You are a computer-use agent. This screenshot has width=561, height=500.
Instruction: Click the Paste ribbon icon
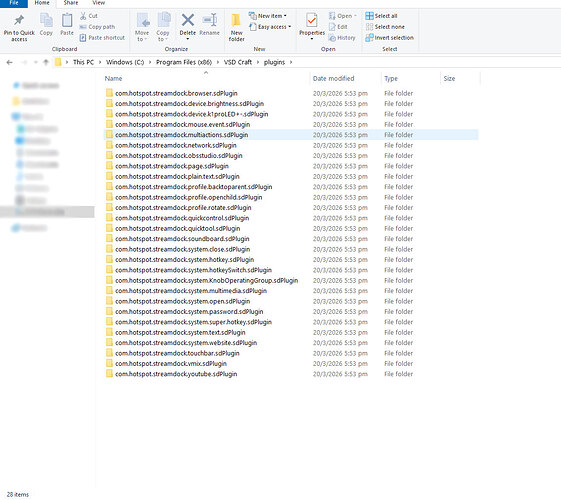coord(67,21)
